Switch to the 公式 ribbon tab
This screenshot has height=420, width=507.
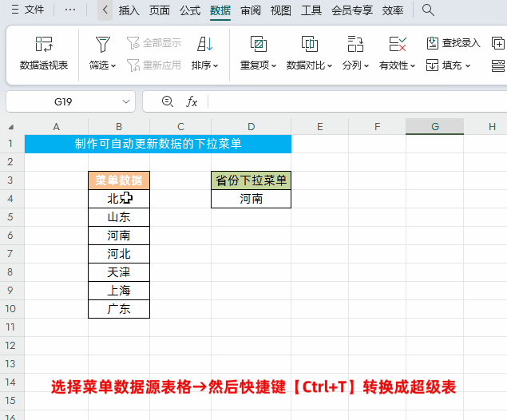click(x=190, y=10)
